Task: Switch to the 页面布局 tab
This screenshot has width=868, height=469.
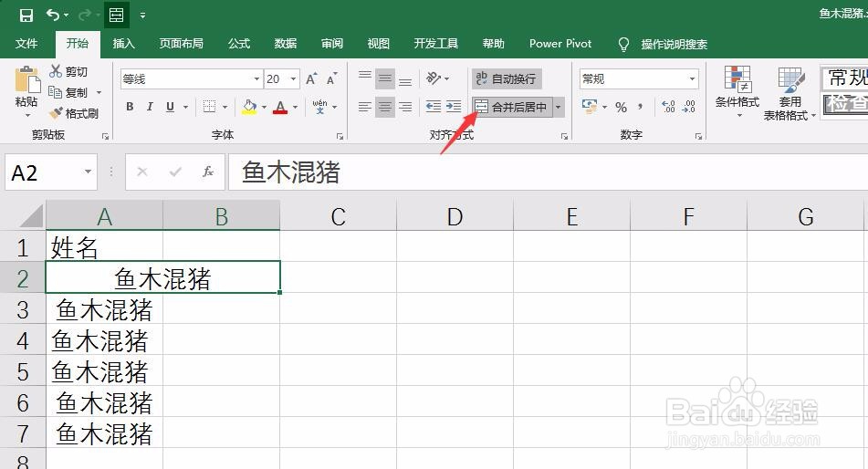Action: 181,44
